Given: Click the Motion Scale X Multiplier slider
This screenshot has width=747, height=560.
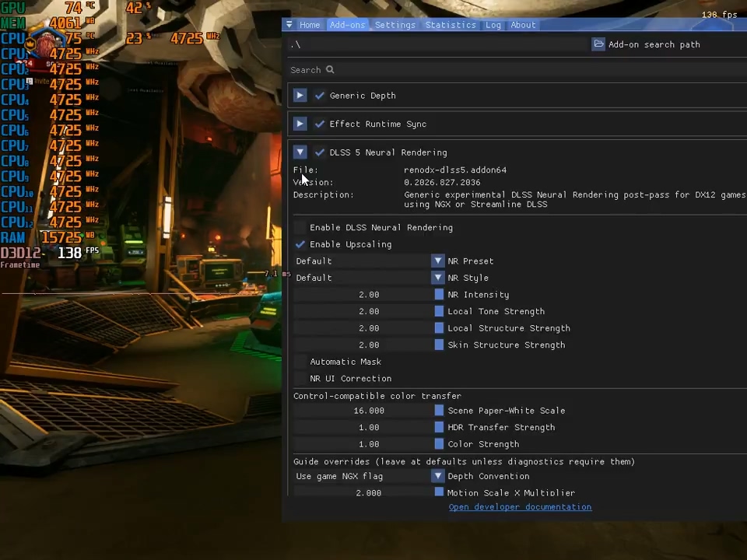Looking at the screenshot, I should [369, 492].
